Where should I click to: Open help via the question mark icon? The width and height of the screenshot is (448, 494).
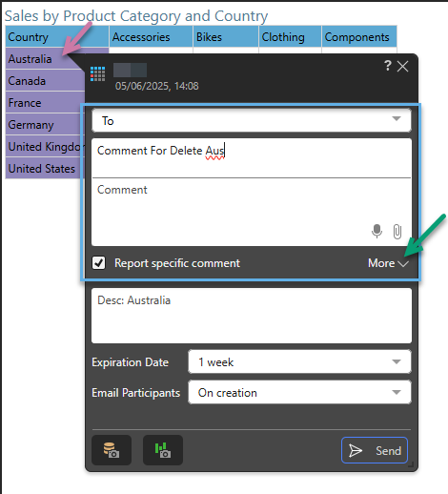pyautogui.click(x=388, y=66)
